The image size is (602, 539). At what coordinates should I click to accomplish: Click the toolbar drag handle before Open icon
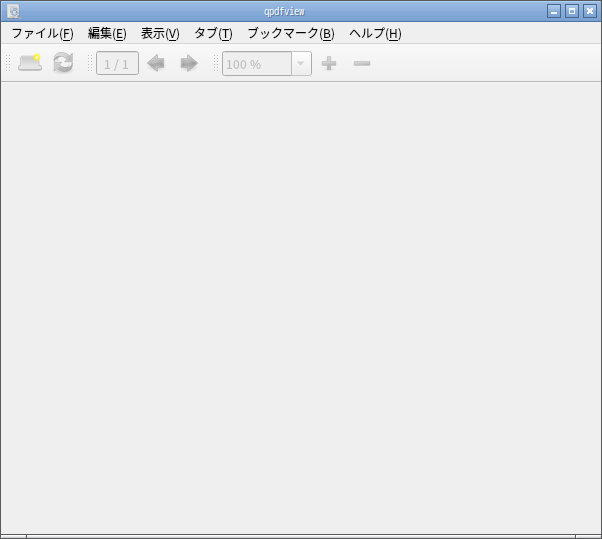pos(8,63)
